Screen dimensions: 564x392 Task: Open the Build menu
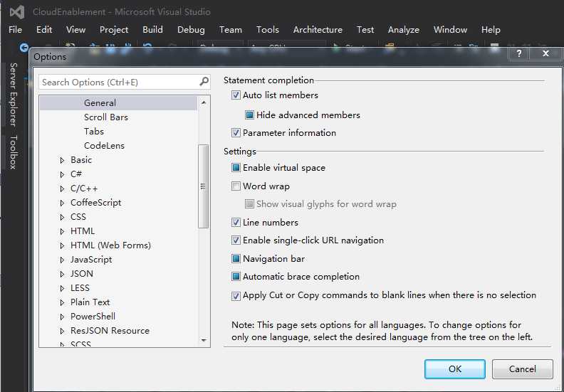(152, 29)
